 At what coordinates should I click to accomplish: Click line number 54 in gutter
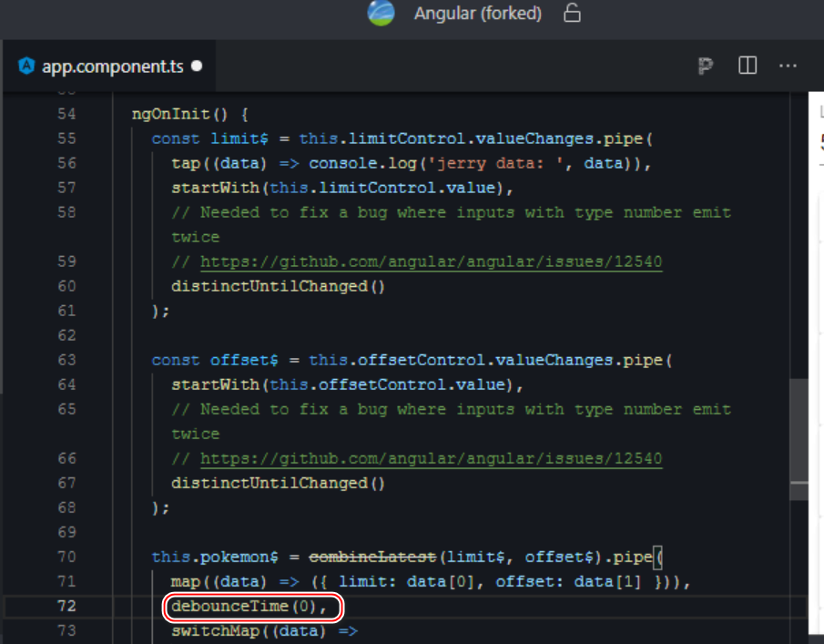[66, 114]
